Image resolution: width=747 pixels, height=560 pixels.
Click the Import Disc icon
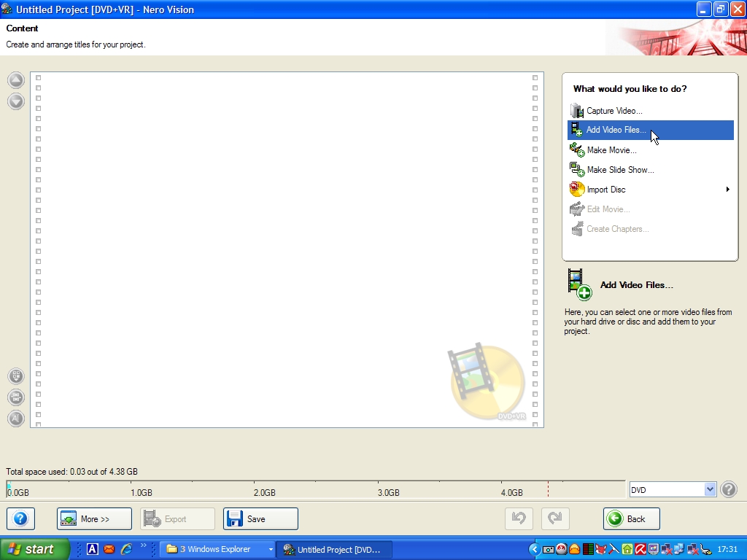tap(577, 190)
